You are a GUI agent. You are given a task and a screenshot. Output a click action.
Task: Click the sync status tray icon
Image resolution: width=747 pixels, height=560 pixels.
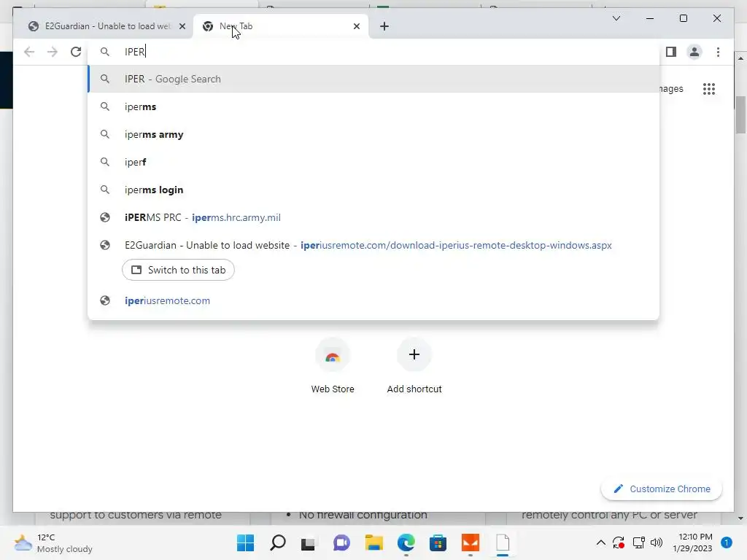(619, 542)
